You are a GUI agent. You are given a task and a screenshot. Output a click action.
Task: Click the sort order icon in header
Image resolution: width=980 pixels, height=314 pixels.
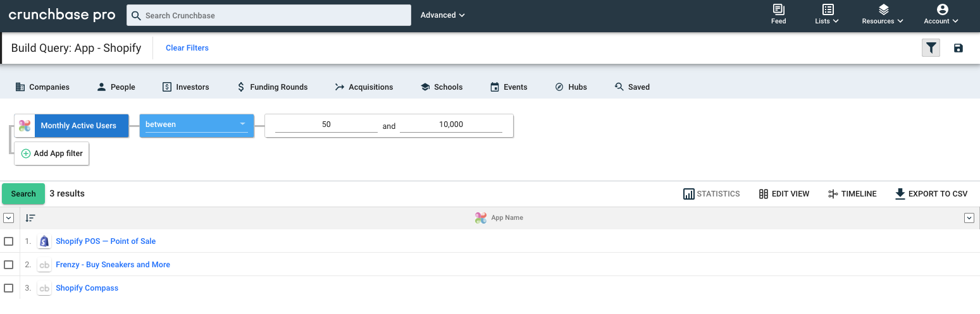tap(30, 218)
